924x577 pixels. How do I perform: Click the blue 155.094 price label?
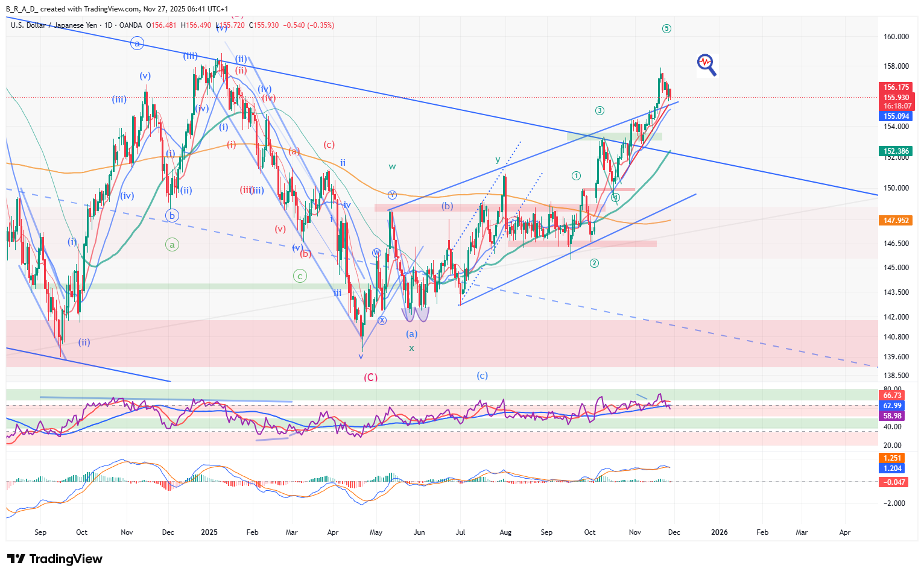[896, 116]
